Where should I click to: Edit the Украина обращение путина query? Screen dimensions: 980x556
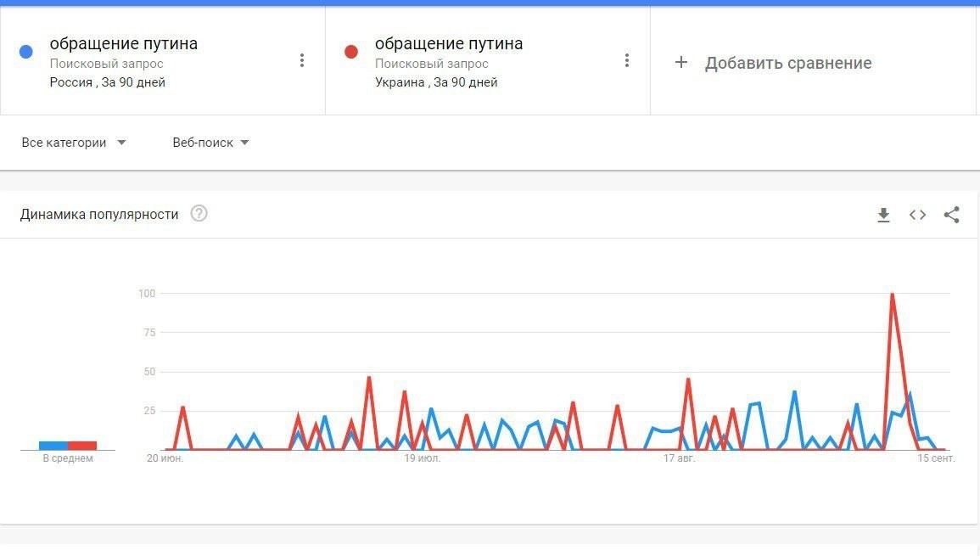(449, 43)
